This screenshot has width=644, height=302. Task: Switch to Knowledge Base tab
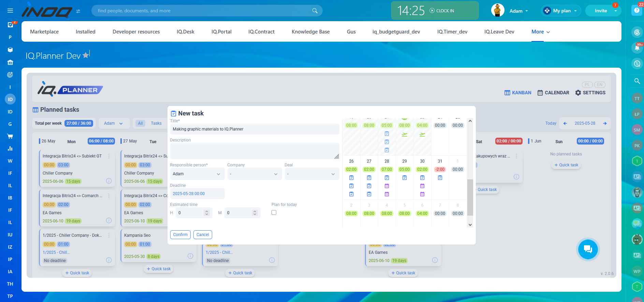311,32
